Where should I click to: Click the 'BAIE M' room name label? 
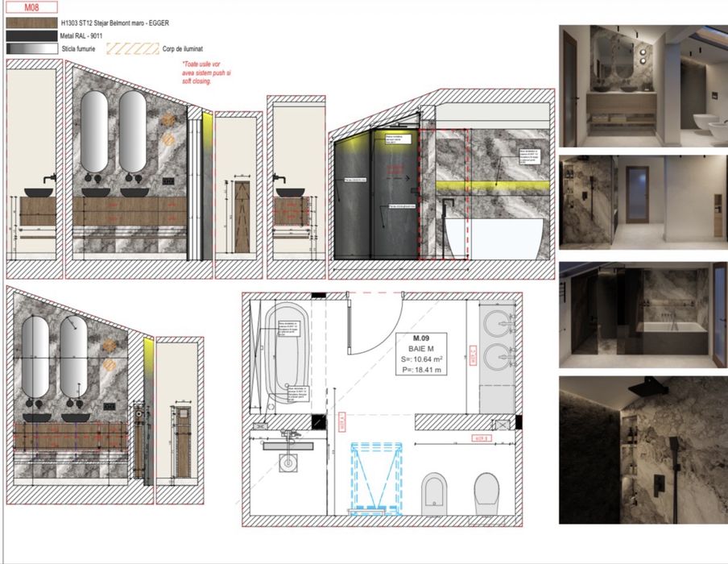coord(421,348)
